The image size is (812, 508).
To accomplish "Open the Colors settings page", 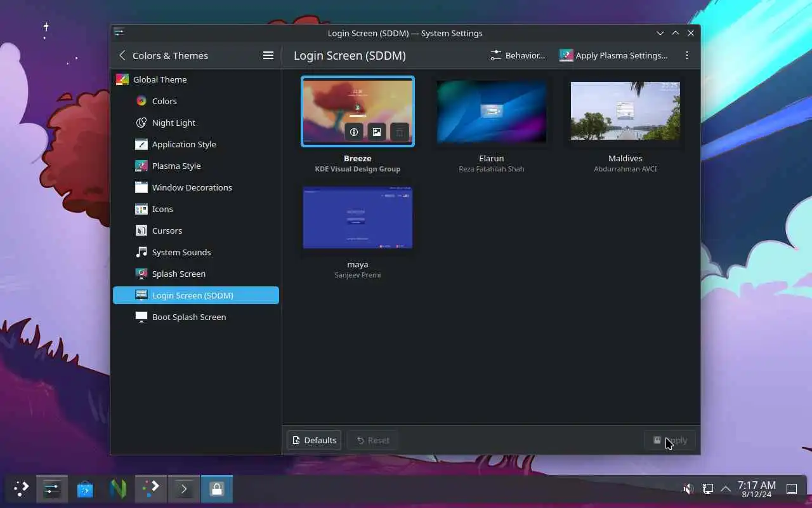I will [x=195, y=101].
